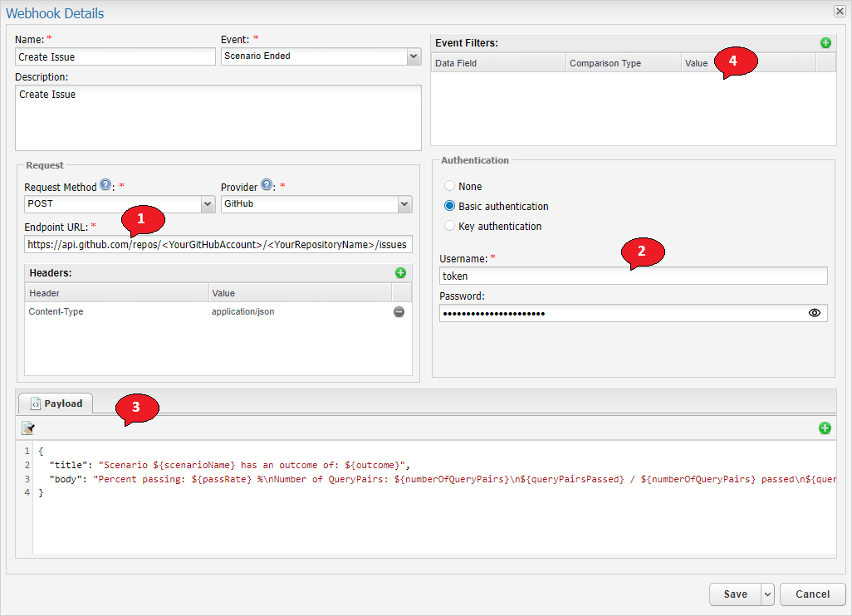
Task: Close the Webhook Details dialog
Action: tap(839, 12)
